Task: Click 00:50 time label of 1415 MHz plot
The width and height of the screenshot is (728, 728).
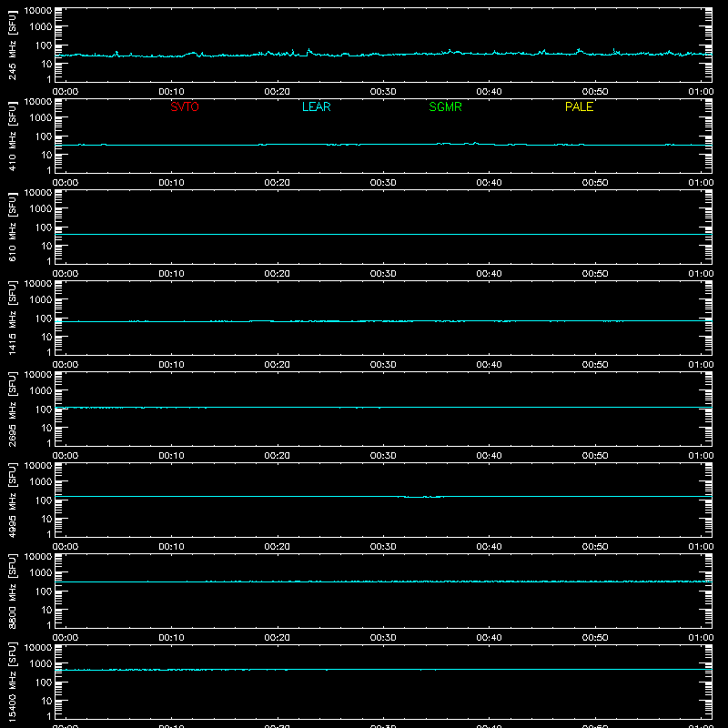Action: (x=595, y=365)
